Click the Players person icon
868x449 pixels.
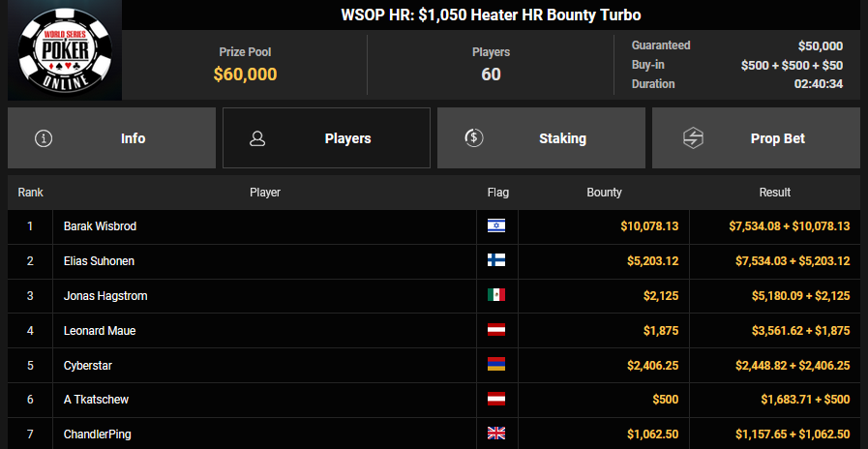[257, 138]
